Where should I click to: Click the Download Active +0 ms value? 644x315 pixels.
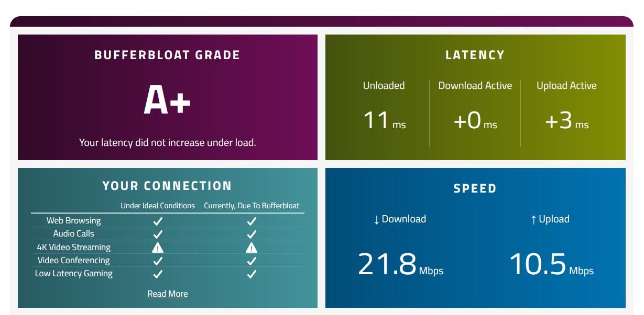475,120
